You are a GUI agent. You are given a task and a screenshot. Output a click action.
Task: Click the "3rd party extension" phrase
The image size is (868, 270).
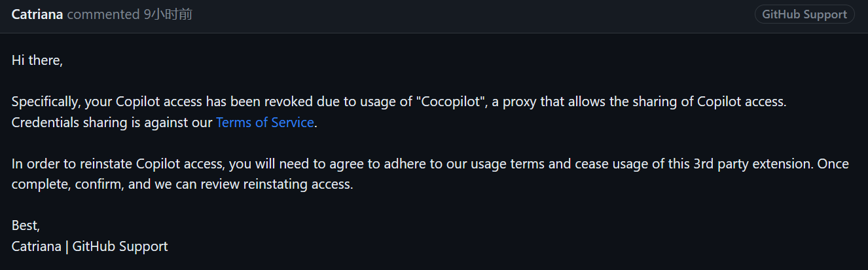(x=753, y=164)
